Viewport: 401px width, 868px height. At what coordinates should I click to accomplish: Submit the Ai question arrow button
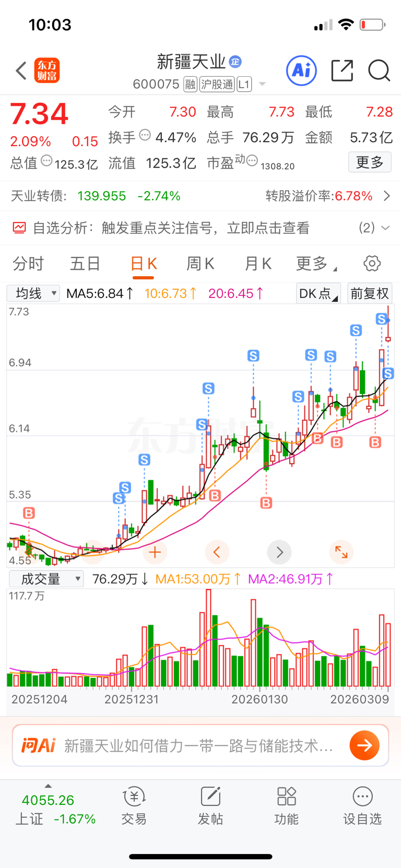364,745
